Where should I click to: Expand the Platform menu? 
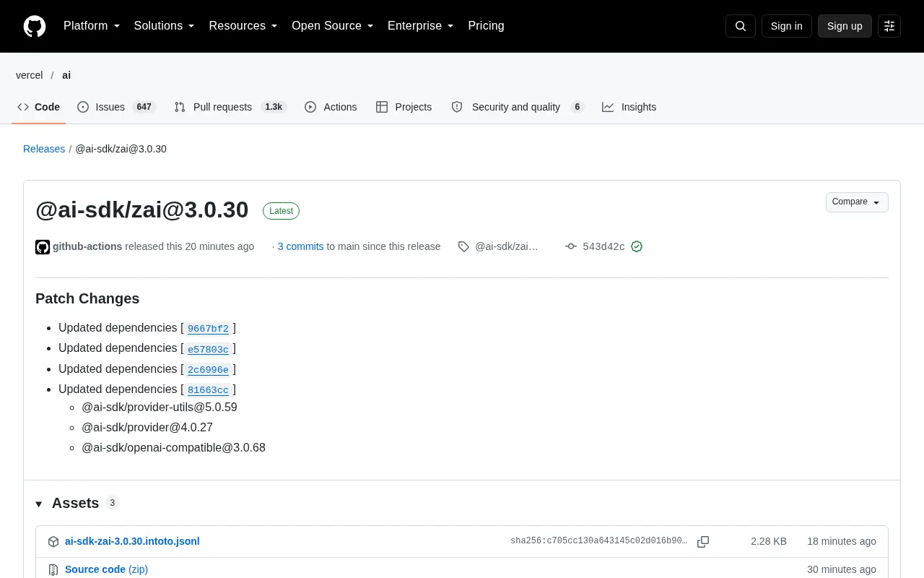[92, 26]
